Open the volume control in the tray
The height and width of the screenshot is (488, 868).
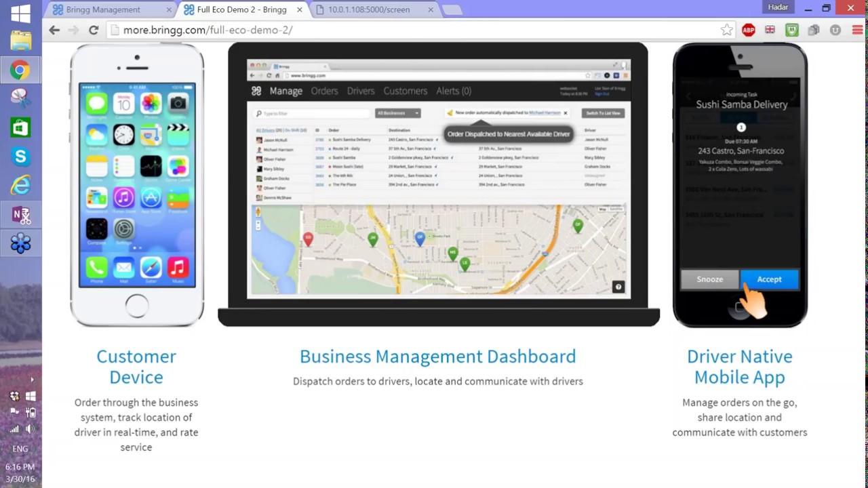coord(30,429)
